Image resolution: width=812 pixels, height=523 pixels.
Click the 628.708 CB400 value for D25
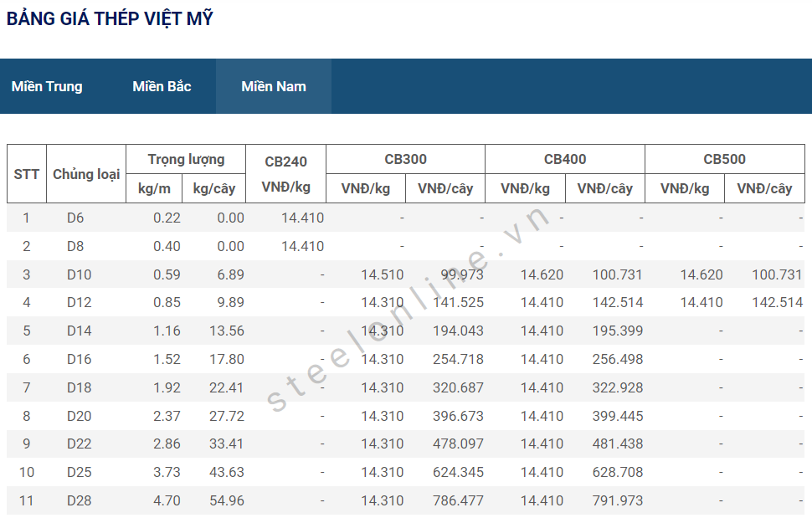pos(618,472)
